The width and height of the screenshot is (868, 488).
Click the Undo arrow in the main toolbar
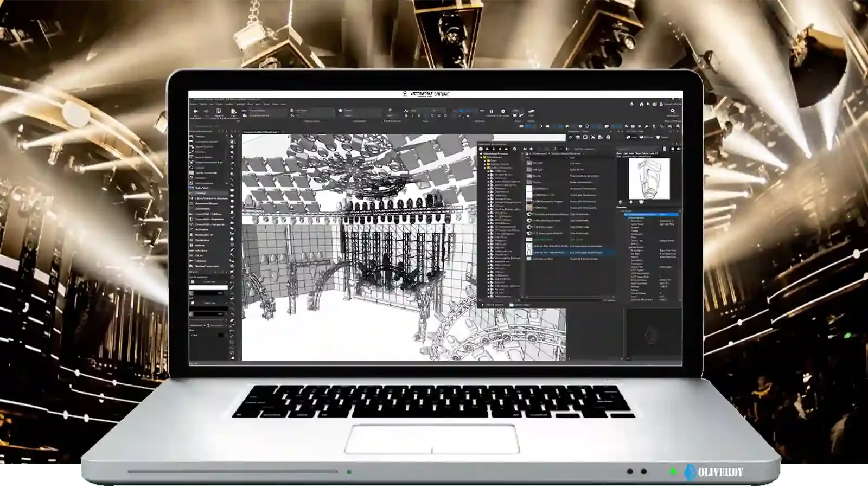[195, 111]
